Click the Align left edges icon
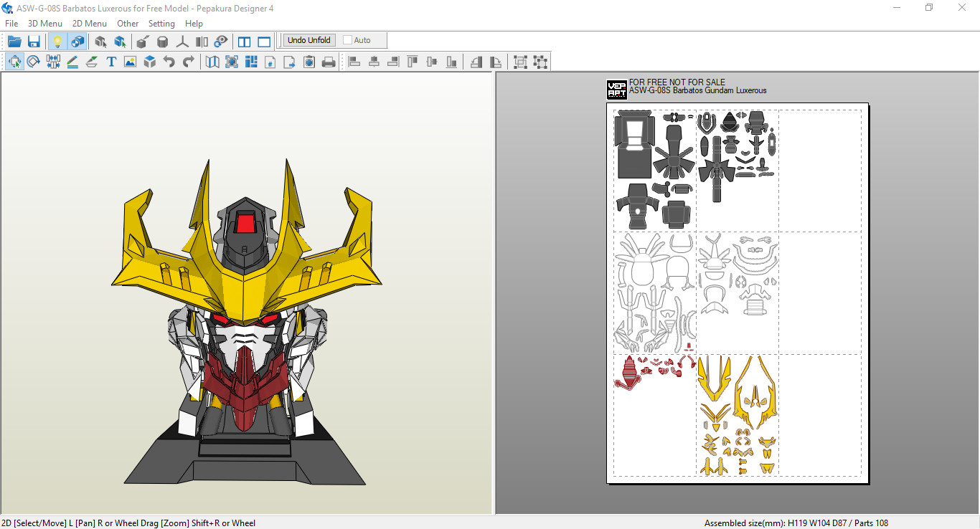Image resolution: width=980 pixels, height=529 pixels. click(354, 62)
